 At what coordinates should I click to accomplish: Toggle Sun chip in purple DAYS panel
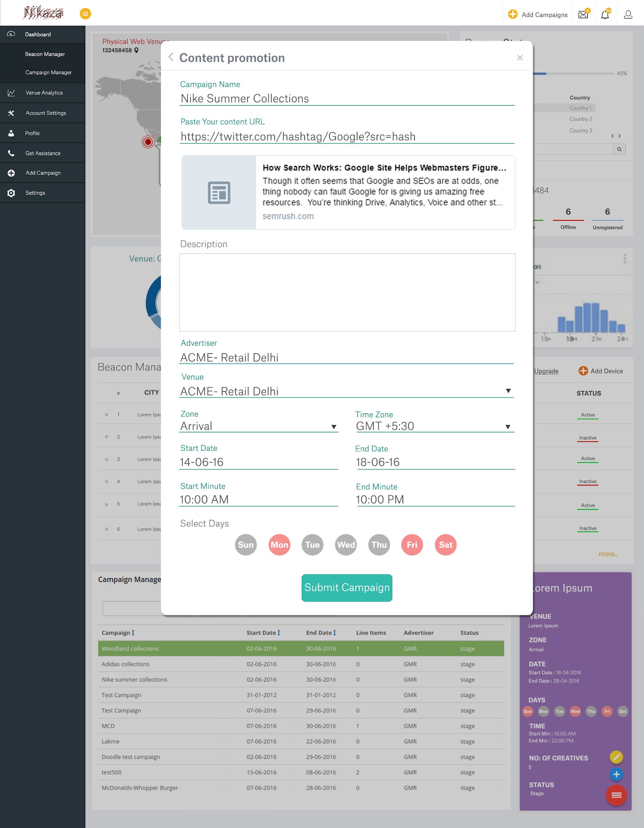tap(528, 711)
